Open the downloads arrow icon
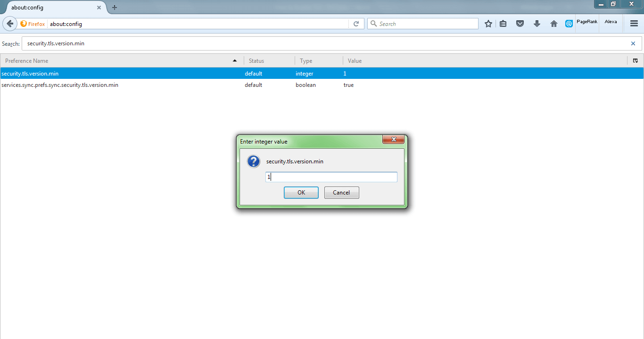The image size is (644, 339). [537, 24]
